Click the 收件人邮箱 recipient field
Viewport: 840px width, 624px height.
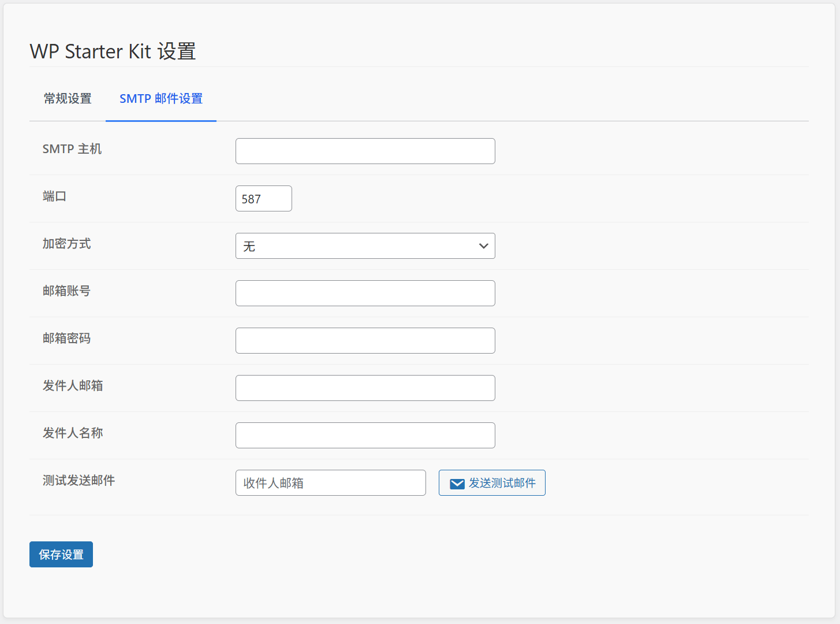point(330,482)
